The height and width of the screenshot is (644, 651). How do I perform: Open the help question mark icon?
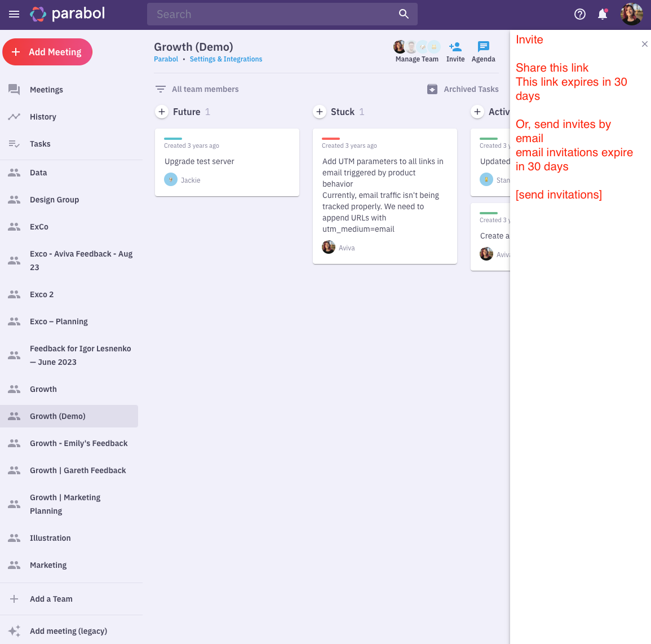(579, 14)
